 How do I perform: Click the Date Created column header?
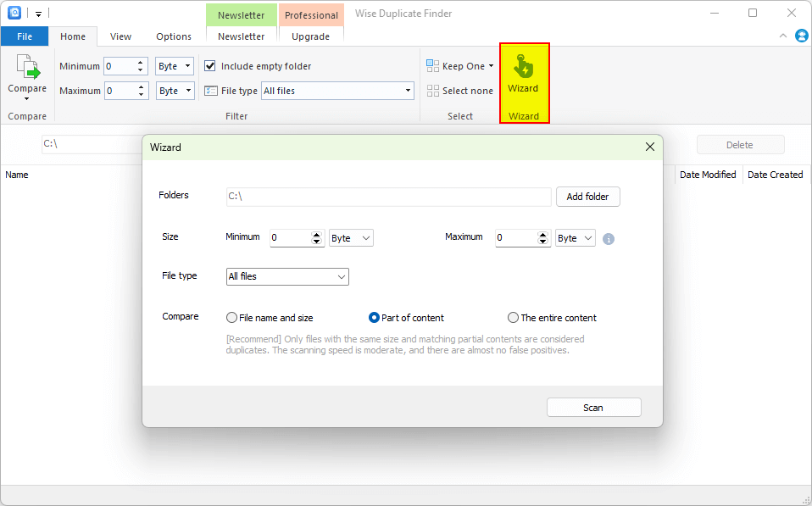click(x=776, y=175)
